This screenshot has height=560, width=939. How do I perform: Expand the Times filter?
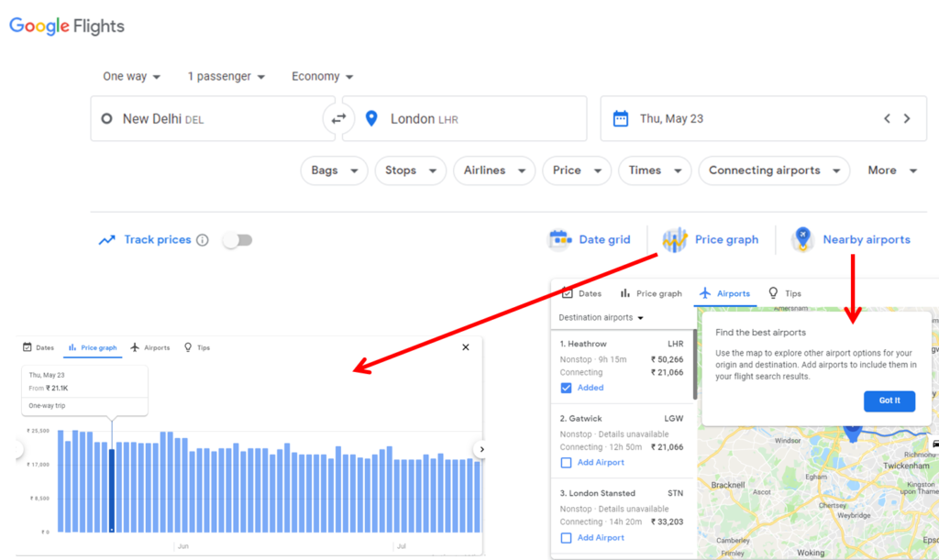(x=655, y=170)
